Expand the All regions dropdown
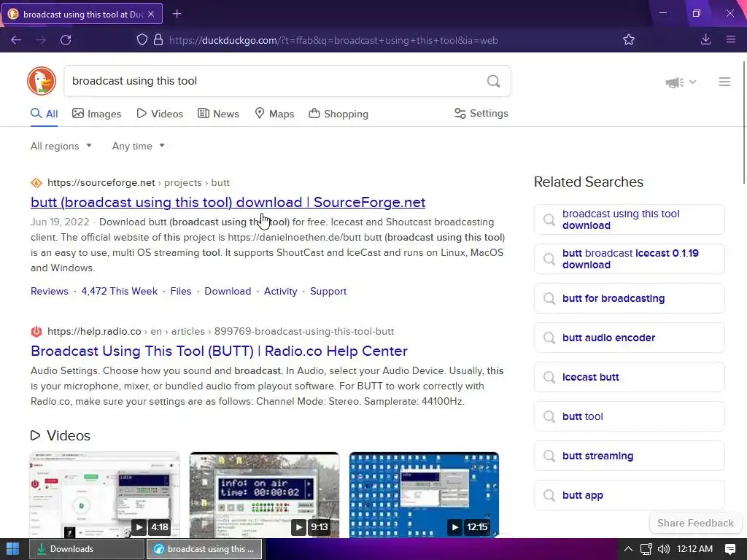The image size is (747, 560). [x=61, y=146]
